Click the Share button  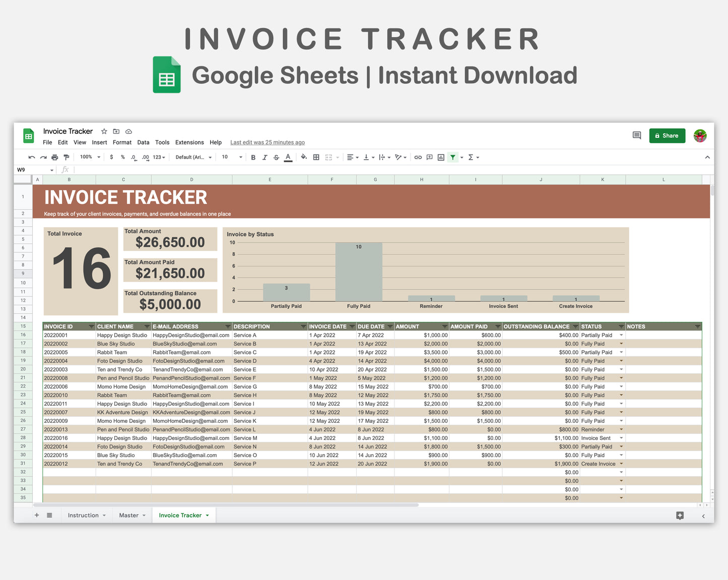click(667, 135)
